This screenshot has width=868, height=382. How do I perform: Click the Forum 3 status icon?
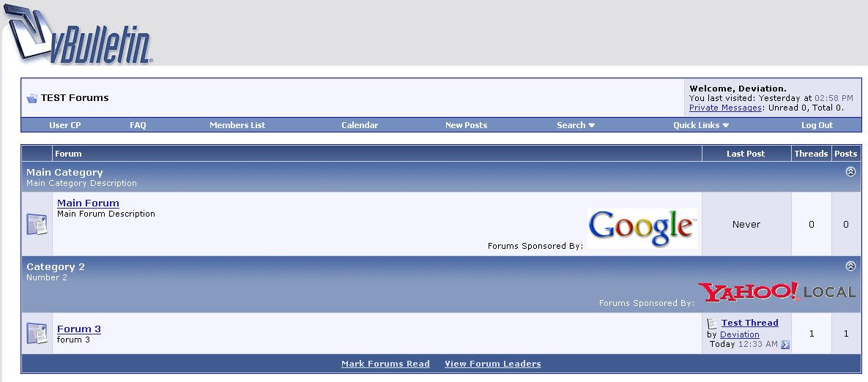click(37, 334)
